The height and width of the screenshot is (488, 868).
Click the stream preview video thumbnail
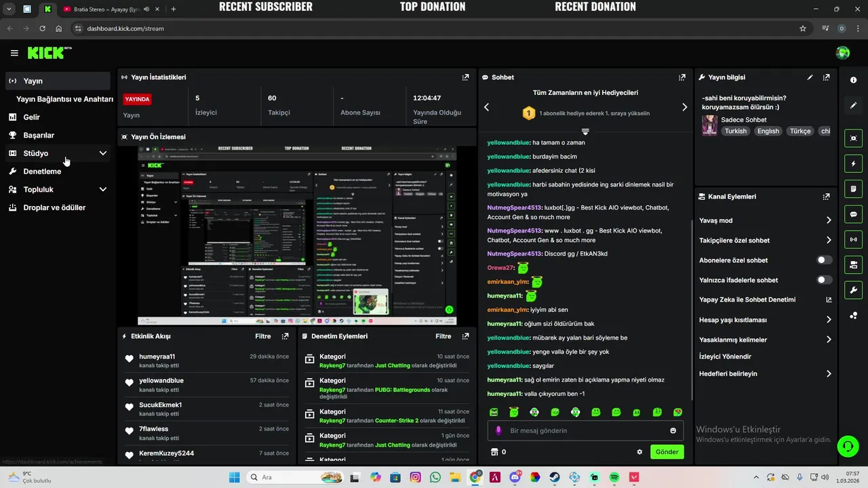(x=297, y=235)
